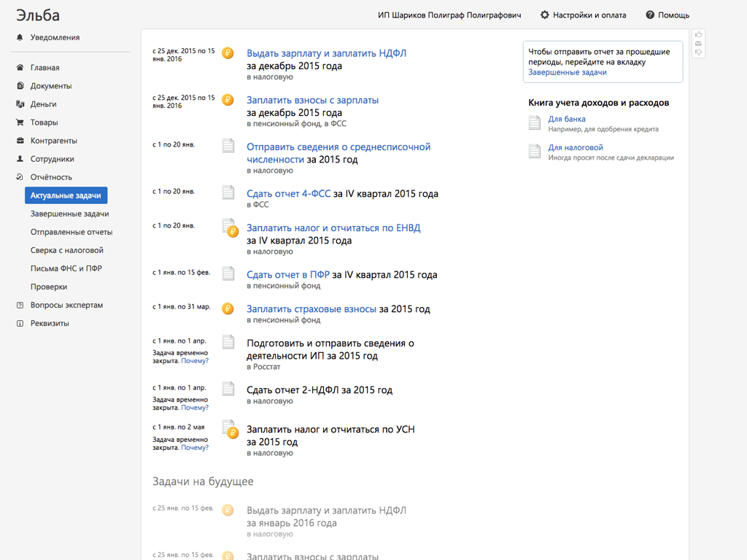Open Письма ФНС и ПФР
Image resolution: width=747 pixels, height=560 pixels.
coord(66,268)
